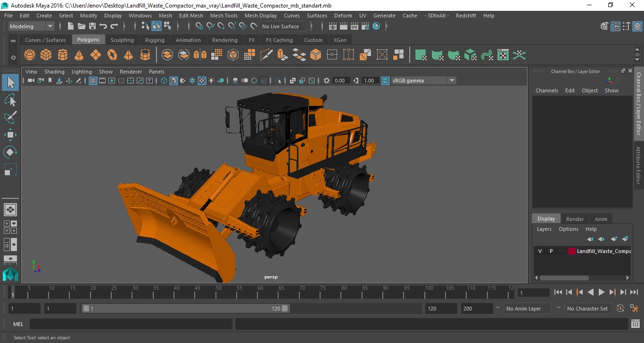The width and height of the screenshot is (644, 343).
Task: Create a polygon cylinder from the shelf
Action: 63,55
